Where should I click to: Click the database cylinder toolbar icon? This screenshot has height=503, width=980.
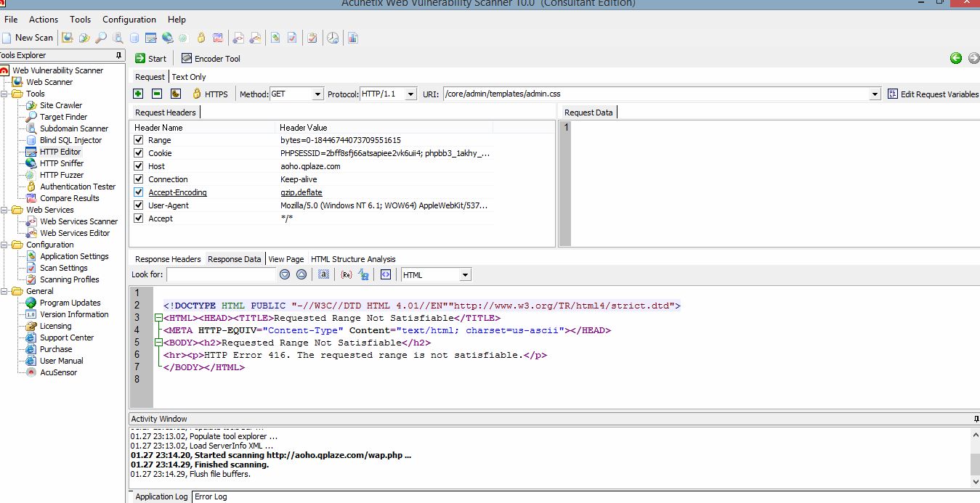134,38
